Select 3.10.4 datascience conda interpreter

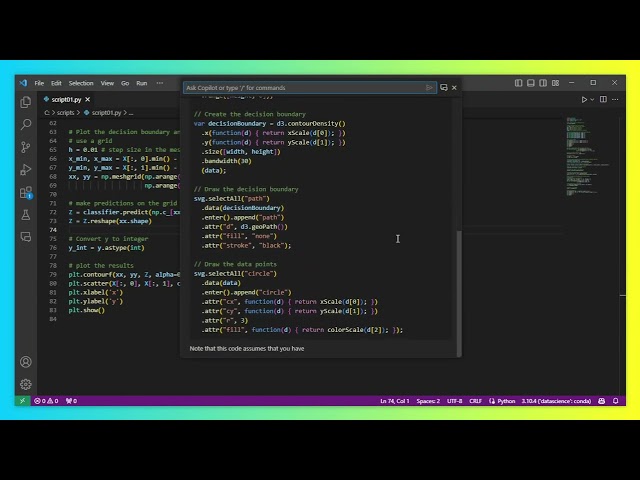coord(556,401)
